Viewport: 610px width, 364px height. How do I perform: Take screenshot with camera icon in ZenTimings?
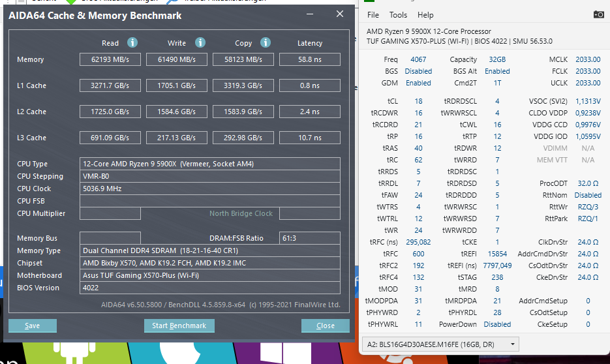coord(598,15)
